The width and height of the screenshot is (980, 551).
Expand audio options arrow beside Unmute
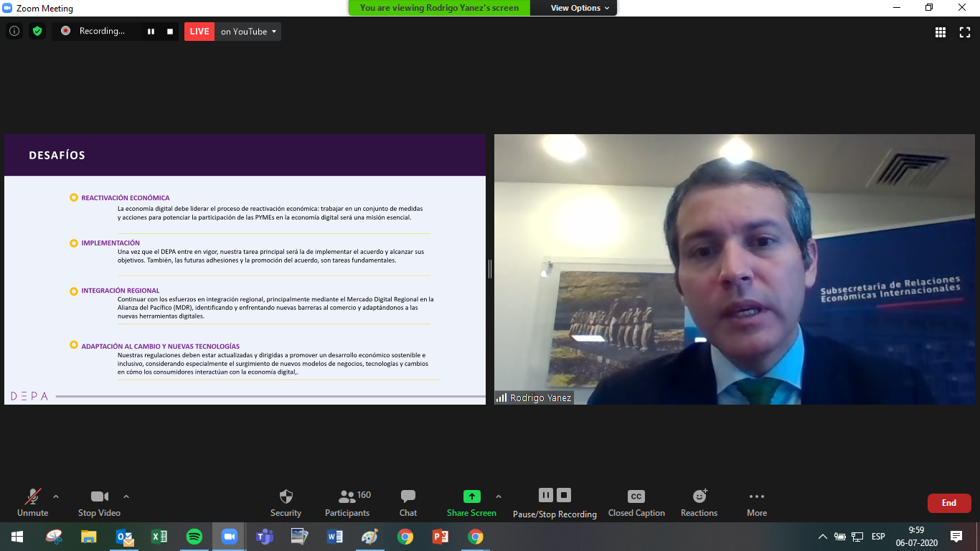(x=56, y=496)
